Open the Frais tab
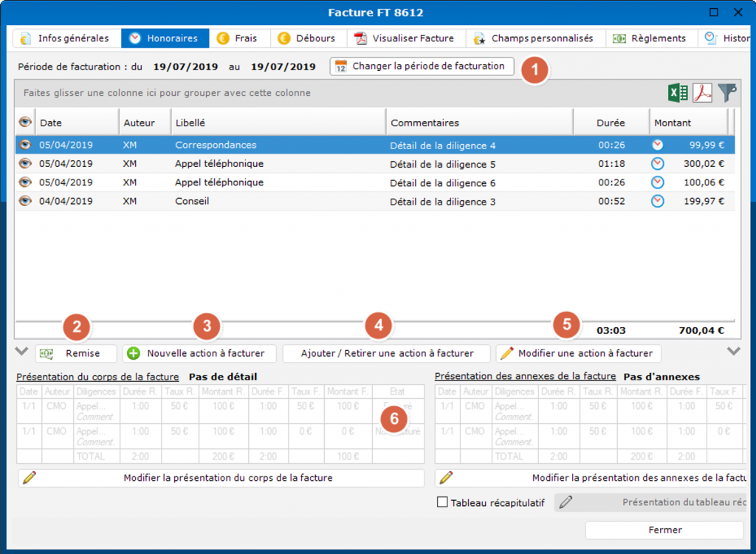Viewport: 756px width, 554px height. coord(238,38)
